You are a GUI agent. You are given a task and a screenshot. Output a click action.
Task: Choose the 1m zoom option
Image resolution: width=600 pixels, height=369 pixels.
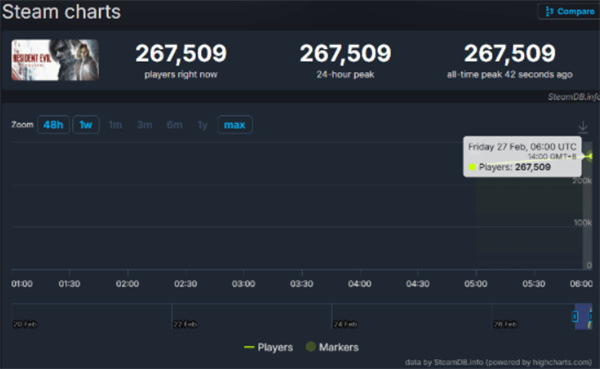click(x=115, y=125)
